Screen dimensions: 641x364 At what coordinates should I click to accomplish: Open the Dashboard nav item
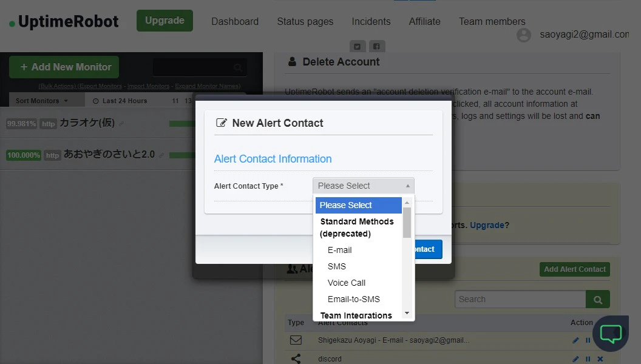click(x=235, y=22)
